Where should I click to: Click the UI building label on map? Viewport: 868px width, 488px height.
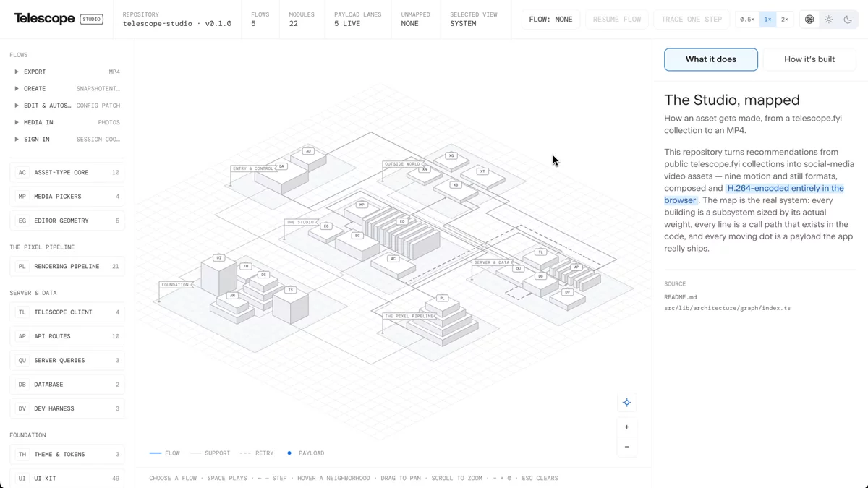coord(218,258)
